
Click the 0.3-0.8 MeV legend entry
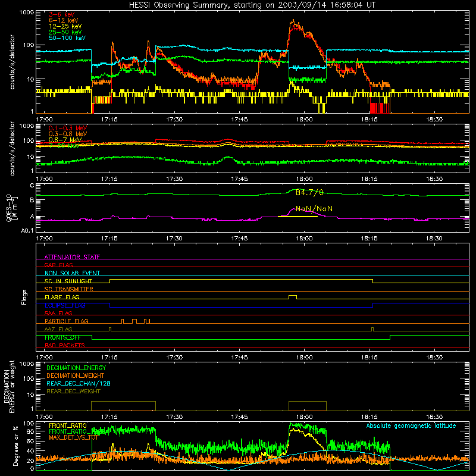tap(68, 134)
